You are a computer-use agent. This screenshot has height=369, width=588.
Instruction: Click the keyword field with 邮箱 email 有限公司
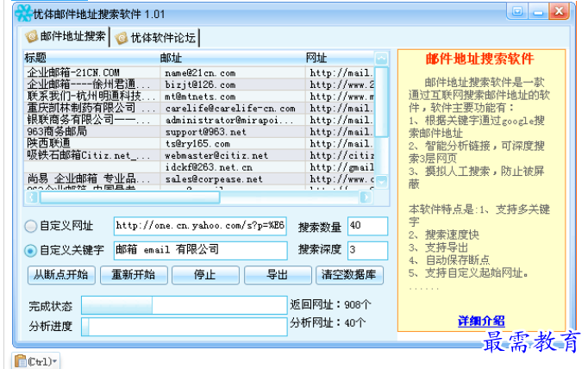pos(200,250)
